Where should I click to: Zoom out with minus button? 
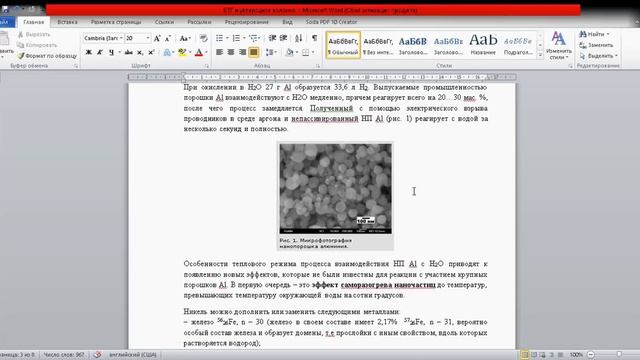click(591, 355)
